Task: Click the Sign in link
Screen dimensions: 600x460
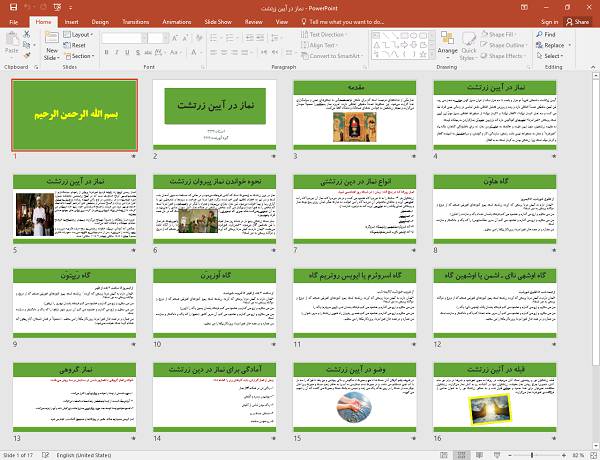Action: tap(549, 22)
